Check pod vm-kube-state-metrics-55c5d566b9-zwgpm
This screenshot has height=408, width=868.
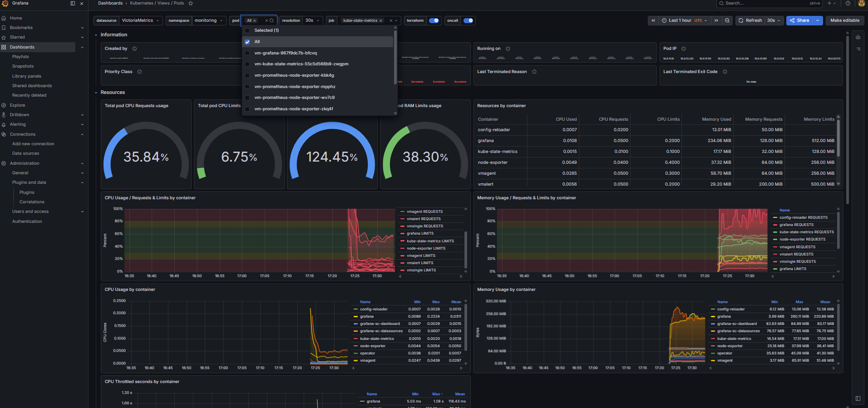click(x=247, y=64)
